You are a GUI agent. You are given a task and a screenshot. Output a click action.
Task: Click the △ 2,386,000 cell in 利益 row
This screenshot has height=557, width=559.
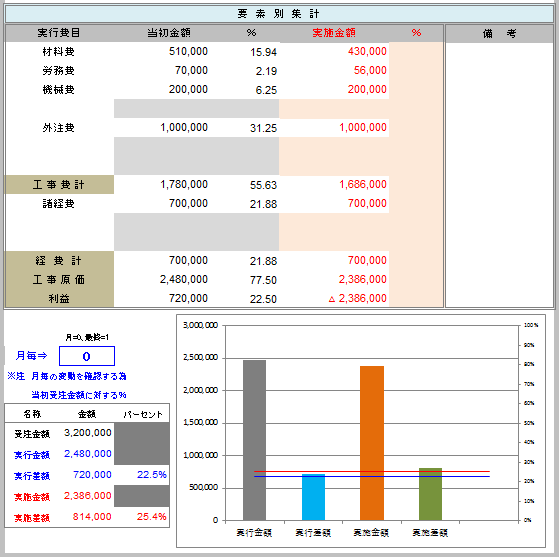(x=358, y=298)
